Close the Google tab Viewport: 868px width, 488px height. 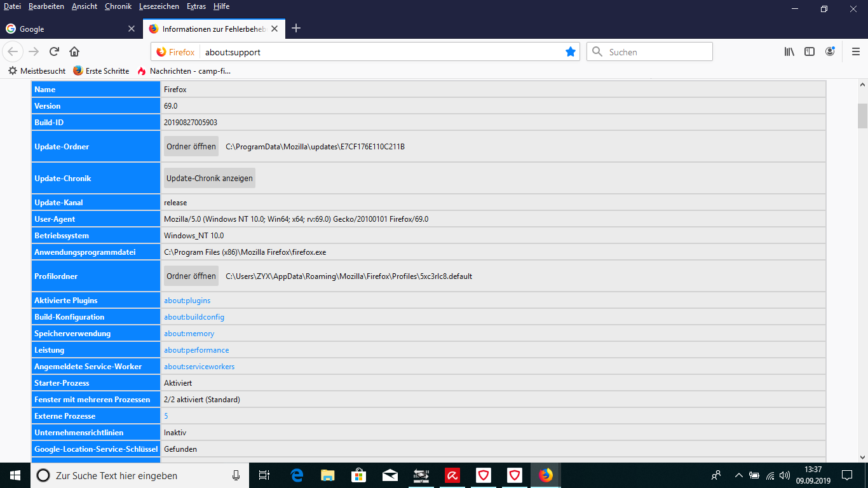point(132,29)
